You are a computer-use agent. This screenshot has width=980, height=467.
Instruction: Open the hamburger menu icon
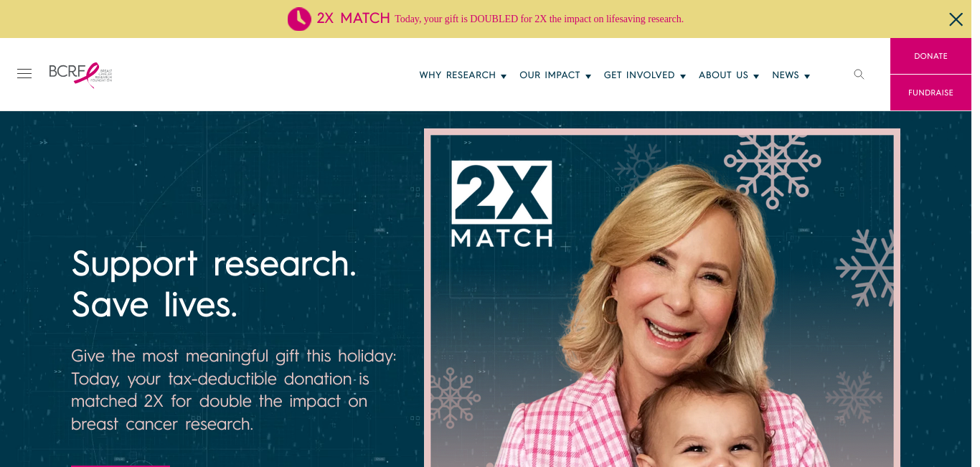tap(24, 74)
